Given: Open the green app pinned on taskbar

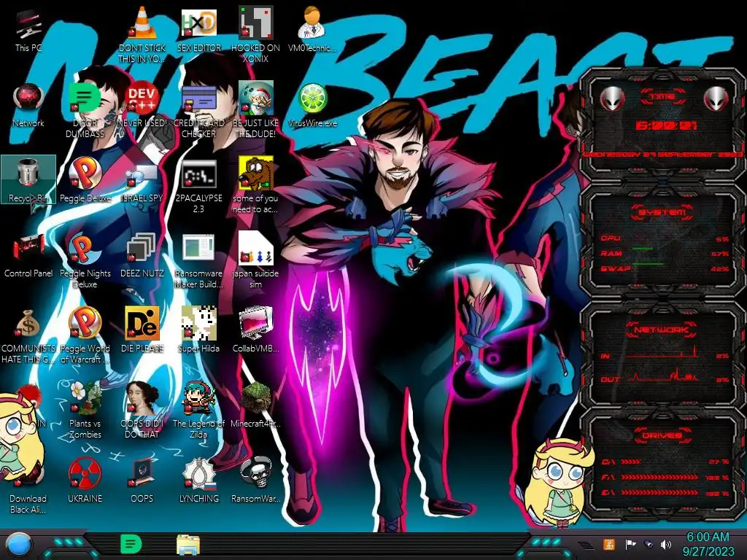Looking at the screenshot, I should [131, 544].
